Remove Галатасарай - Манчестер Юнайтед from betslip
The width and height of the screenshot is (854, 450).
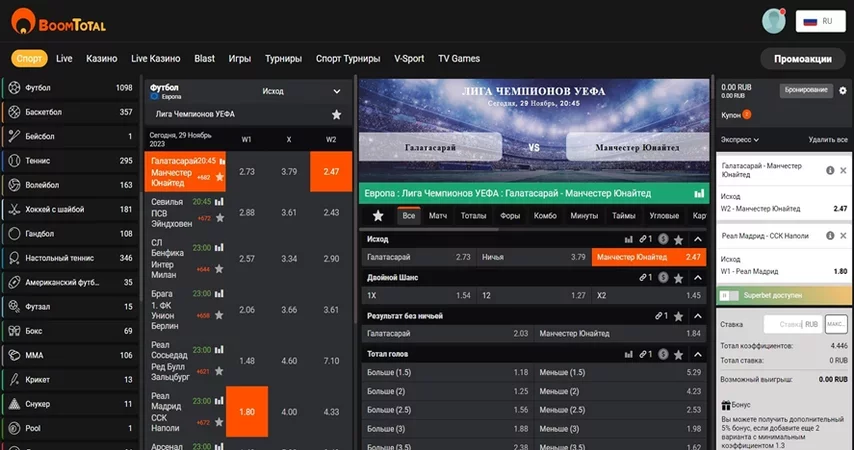843,171
